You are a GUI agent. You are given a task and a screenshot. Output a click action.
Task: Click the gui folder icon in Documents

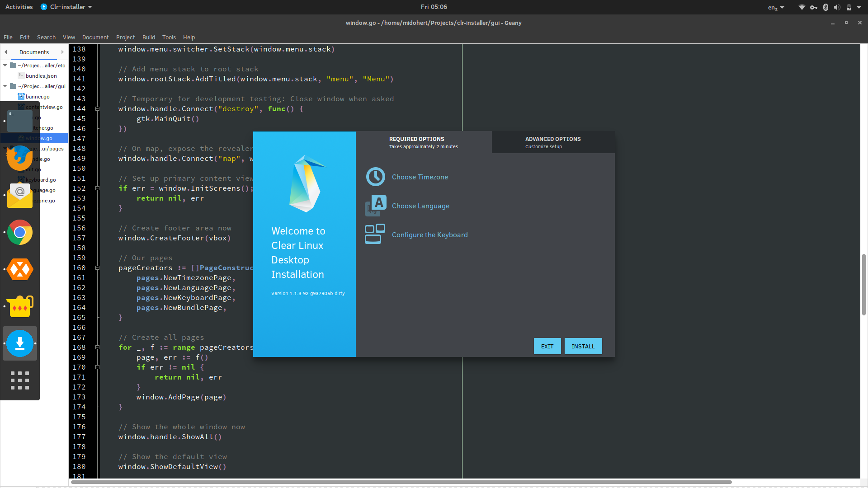pyautogui.click(x=13, y=86)
